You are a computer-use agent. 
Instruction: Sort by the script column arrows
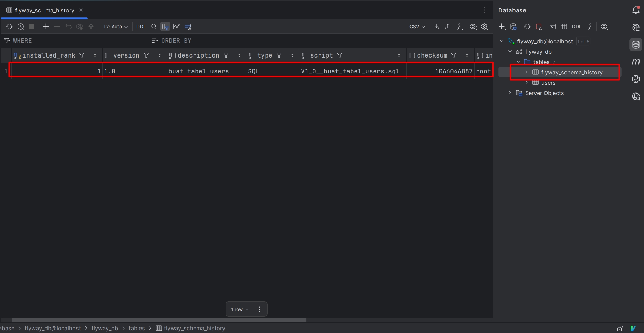[x=399, y=55]
